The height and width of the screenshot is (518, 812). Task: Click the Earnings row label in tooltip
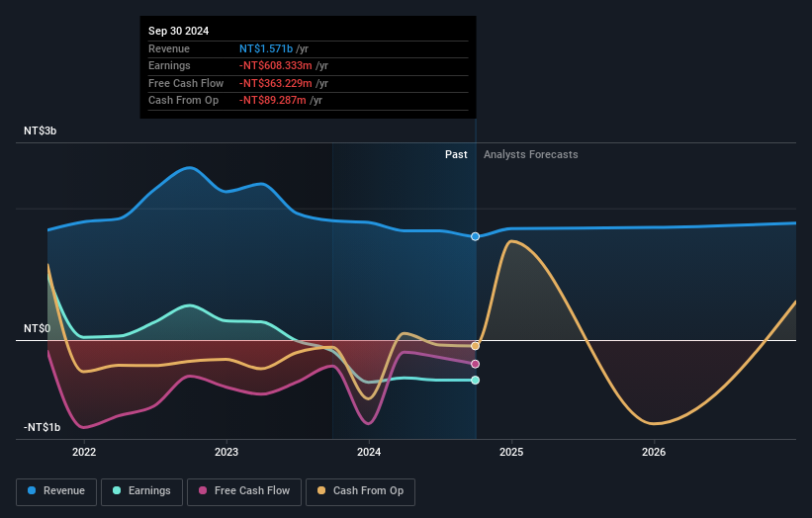click(169, 65)
